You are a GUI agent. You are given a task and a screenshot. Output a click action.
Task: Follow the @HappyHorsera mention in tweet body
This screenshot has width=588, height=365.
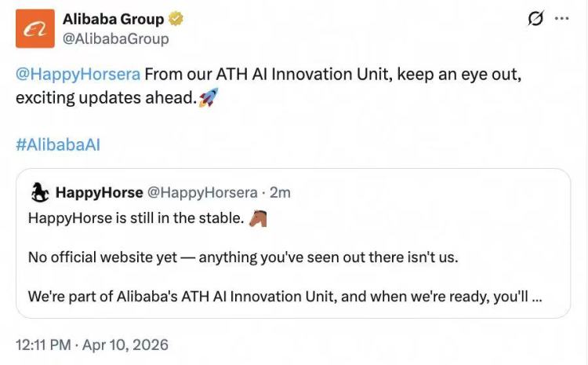pos(78,75)
